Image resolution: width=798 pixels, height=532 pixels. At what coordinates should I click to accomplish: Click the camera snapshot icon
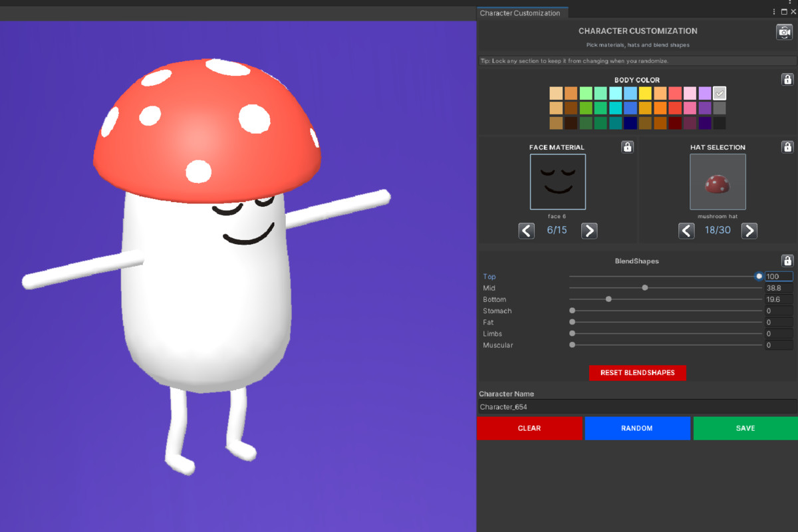pyautogui.click(x=785, y=31)
